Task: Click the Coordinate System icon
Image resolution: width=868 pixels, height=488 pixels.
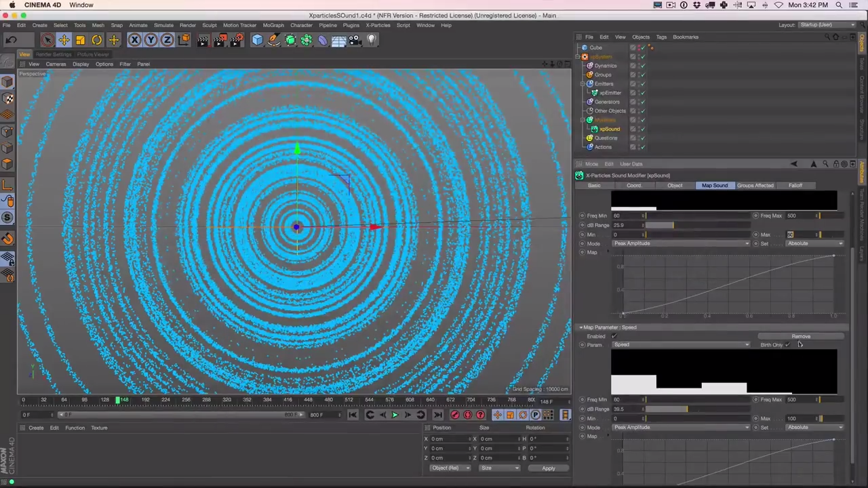Action: [x=184, y=40]
